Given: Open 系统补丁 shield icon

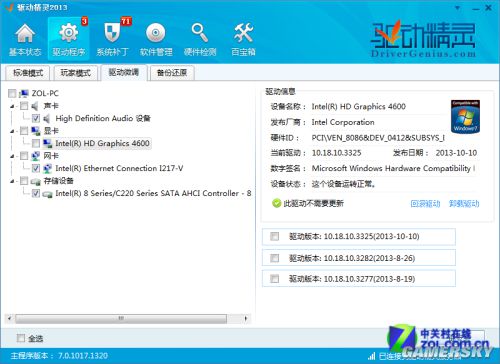Looking at the screenshot, I should coord(112,33).
